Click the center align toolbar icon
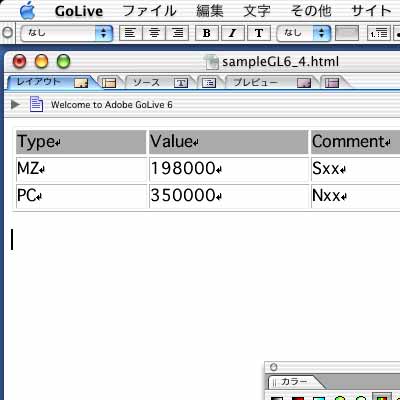Viewport: 400px width, 400px height. 154,33
